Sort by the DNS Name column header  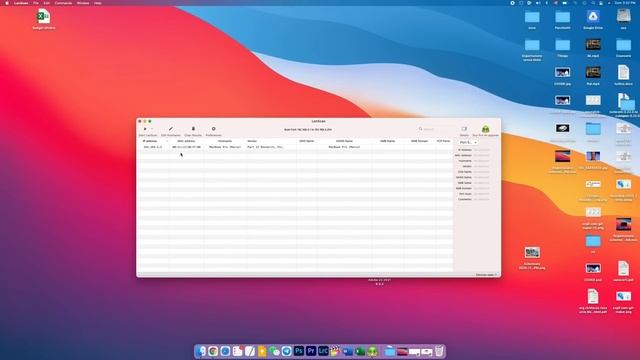(x=307, y=141)
